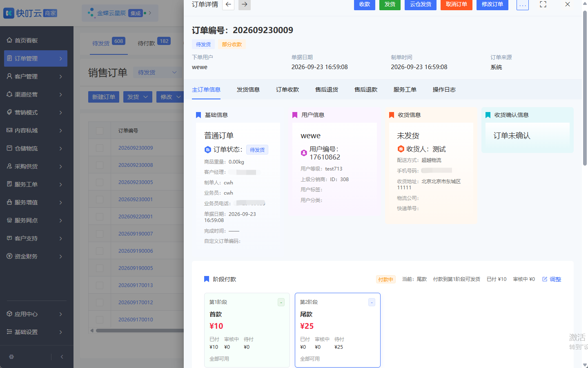The width and height of the screenshot is (588, 368).
Task: Switch to the 发货信息 tab
Action: pyautogui.click(x=248, y=90)
